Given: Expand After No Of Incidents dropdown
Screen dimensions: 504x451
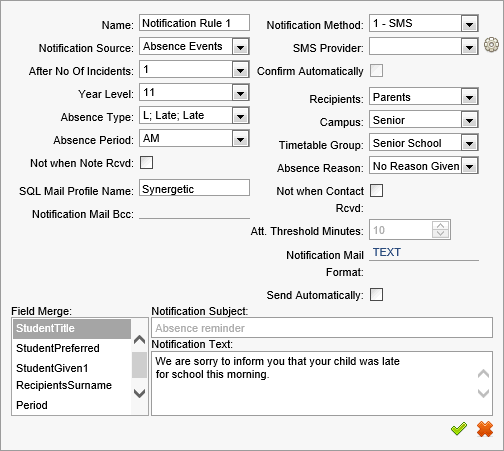Looking at the screenshot, I should tap(240, 70).
